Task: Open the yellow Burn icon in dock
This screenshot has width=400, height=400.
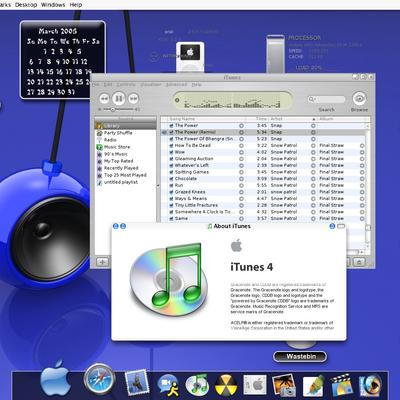Action: [226, 385]
